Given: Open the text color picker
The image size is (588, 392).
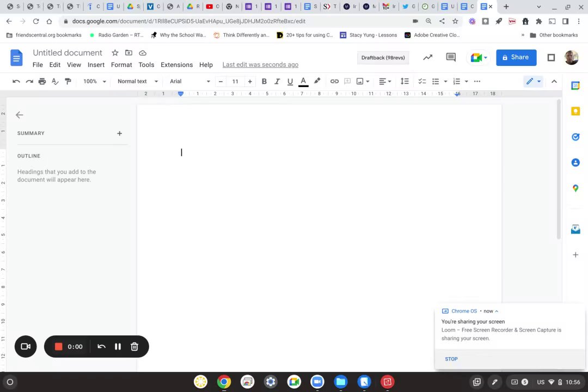Looking at the screenshot, I should click(303, 82).
